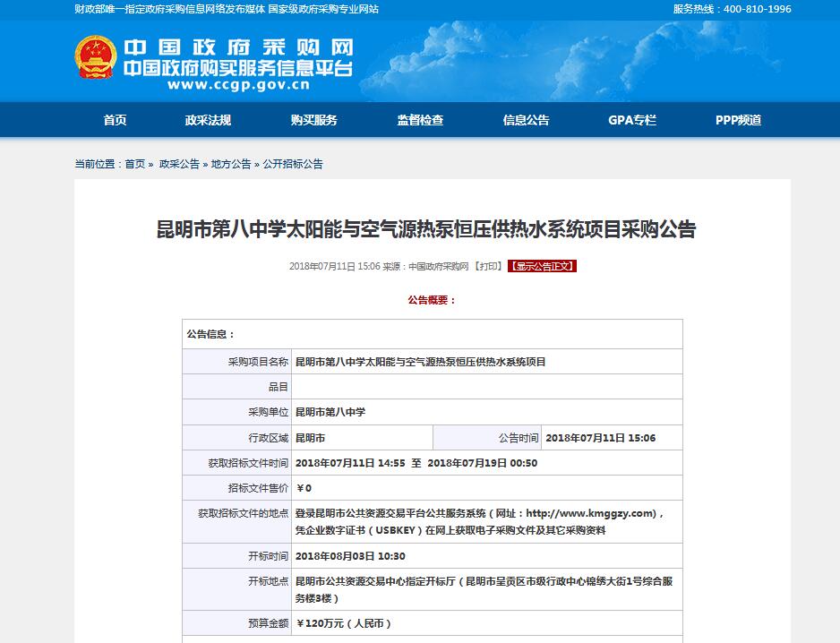Click the 公告时间 label cell

pos(487,438)
